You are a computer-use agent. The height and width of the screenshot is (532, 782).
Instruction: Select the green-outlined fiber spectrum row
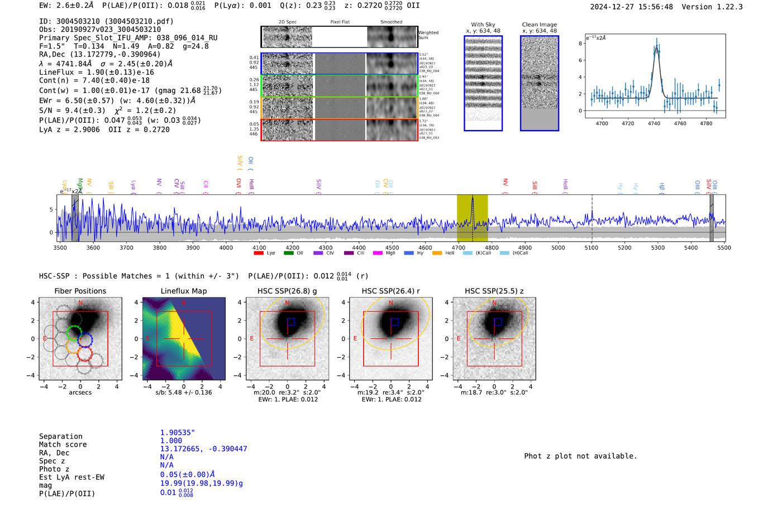point(339,85)
